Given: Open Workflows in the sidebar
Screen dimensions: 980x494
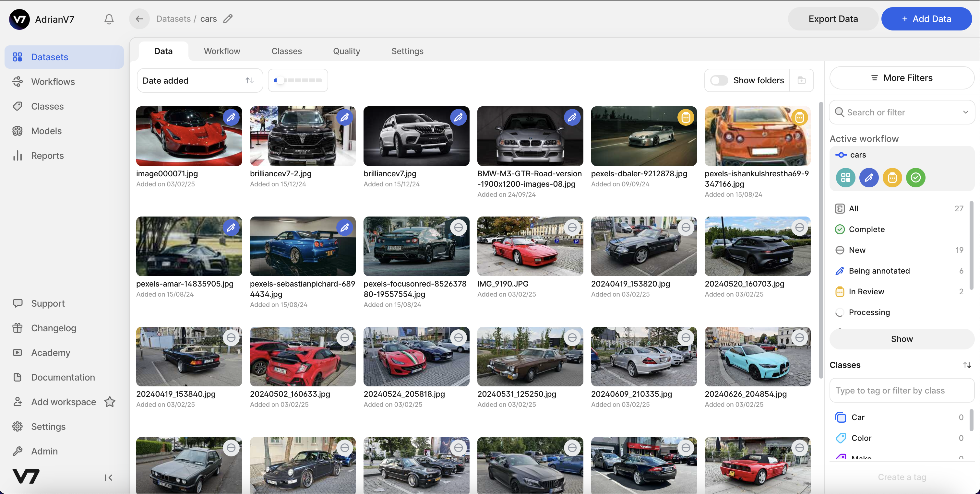Looking at the screenshot, I should (x=64, y=81).
